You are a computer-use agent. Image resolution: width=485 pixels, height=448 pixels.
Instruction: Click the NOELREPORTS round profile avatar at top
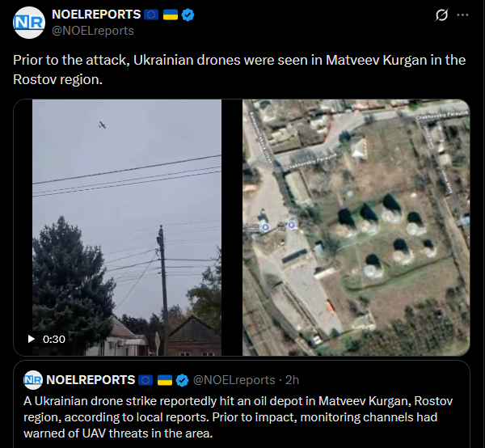click(x=29, y=23)
